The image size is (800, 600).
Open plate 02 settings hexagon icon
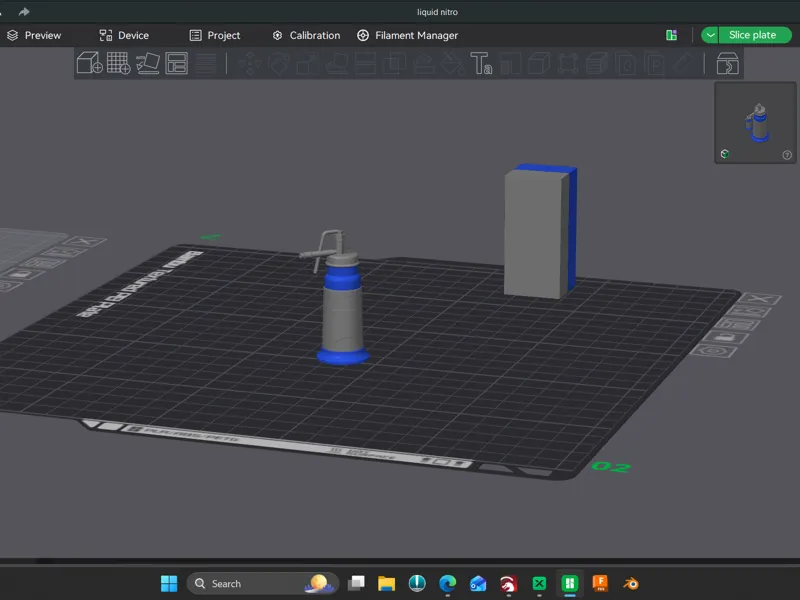713,351
